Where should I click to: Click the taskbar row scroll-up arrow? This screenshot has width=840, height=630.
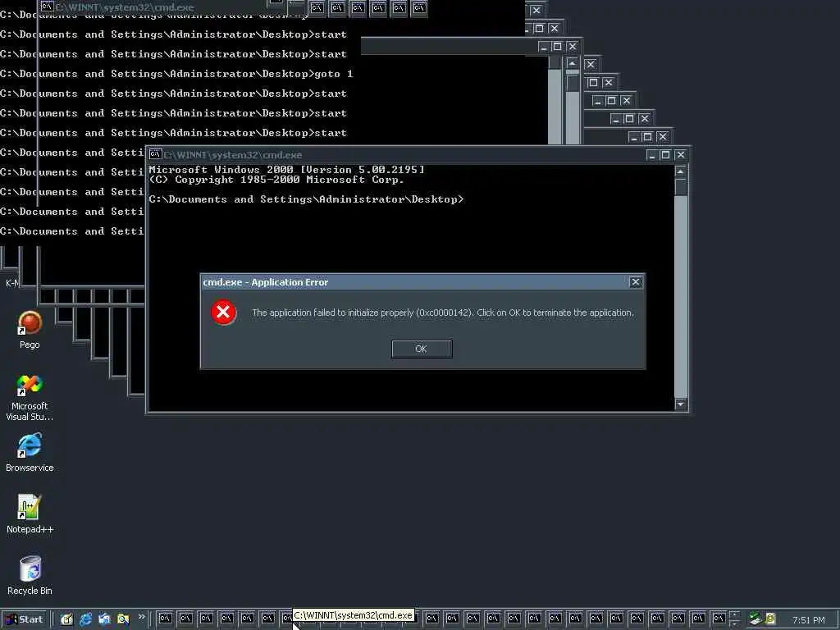tap(734, 614)
